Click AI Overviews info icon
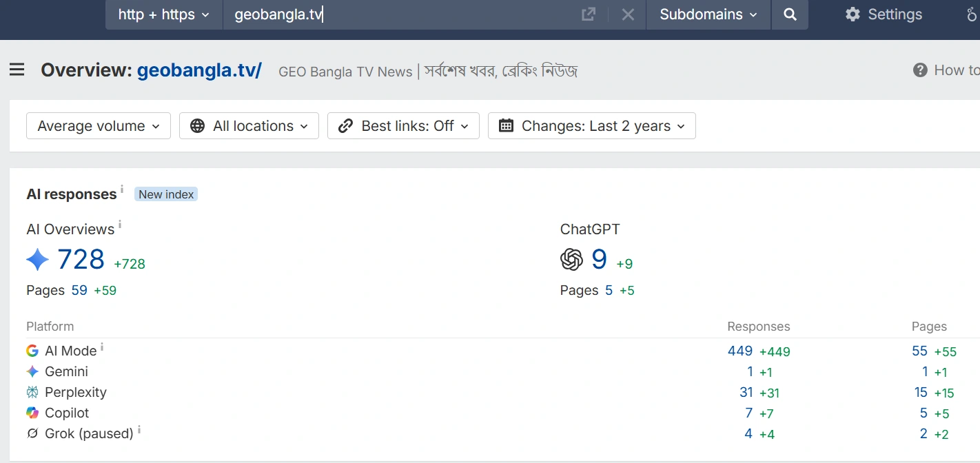This screenshot has width=980, height=463. click(x=120, y=224)
